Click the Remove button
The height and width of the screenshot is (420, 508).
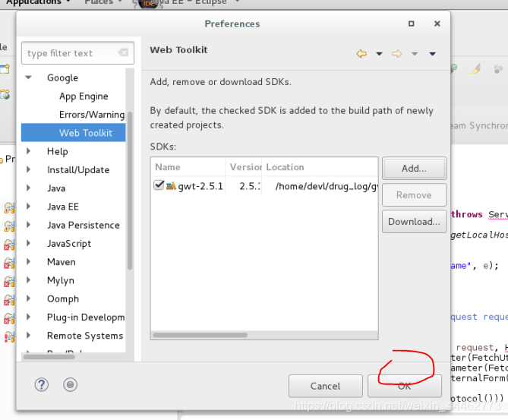tap(414, 195)
